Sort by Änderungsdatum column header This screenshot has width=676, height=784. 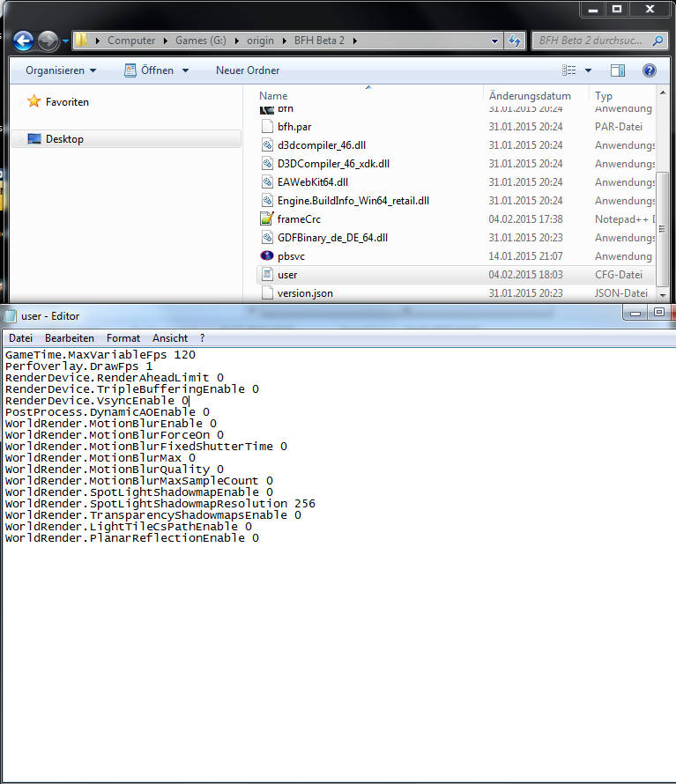[x=530, y=96]
